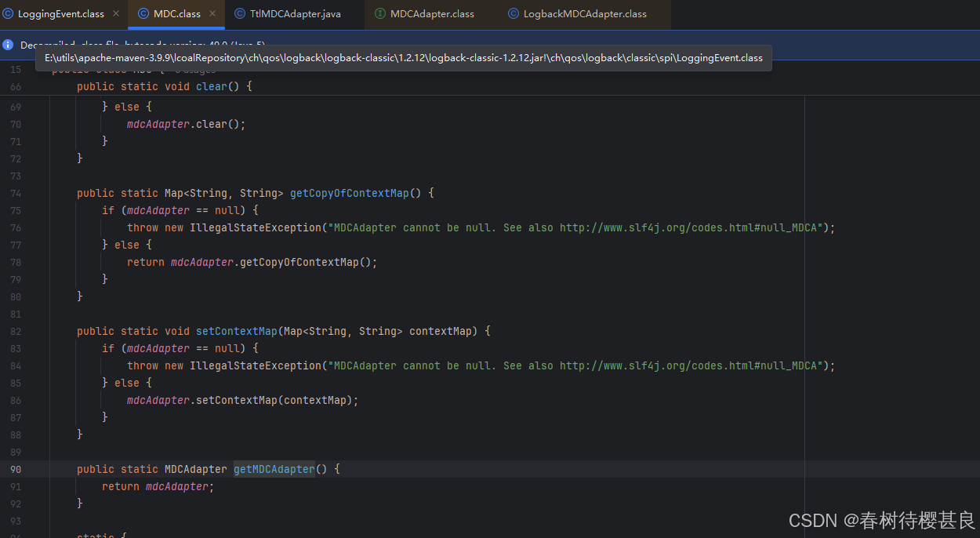Click line number 66 in the sticky header
Viewport: 980px width, 538px height.
coord(16,86)
